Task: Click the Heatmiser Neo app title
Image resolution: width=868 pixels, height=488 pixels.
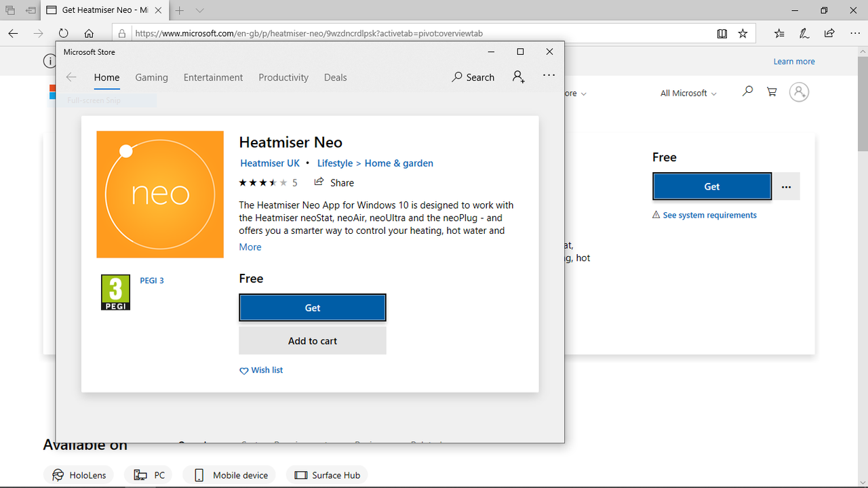Action: point(291,142)
